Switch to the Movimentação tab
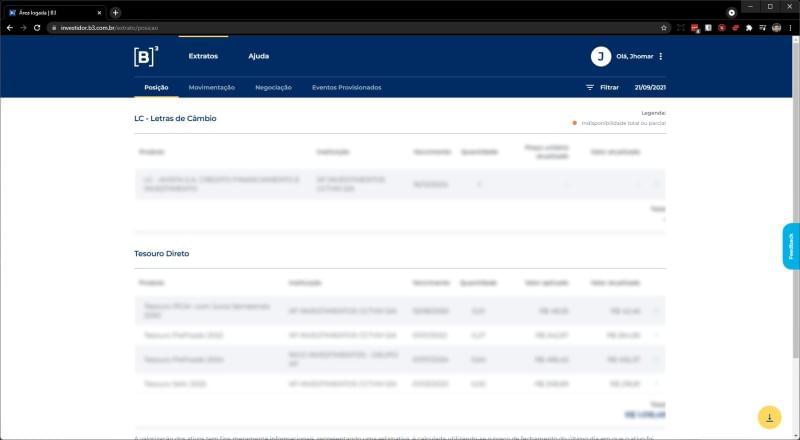The image size is (800, 440). click(212, 87)
